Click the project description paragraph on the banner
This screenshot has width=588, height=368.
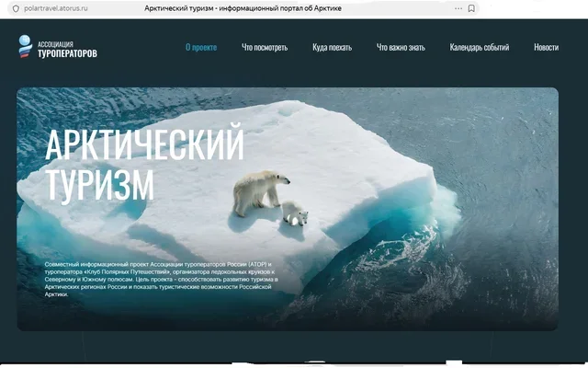161,279
